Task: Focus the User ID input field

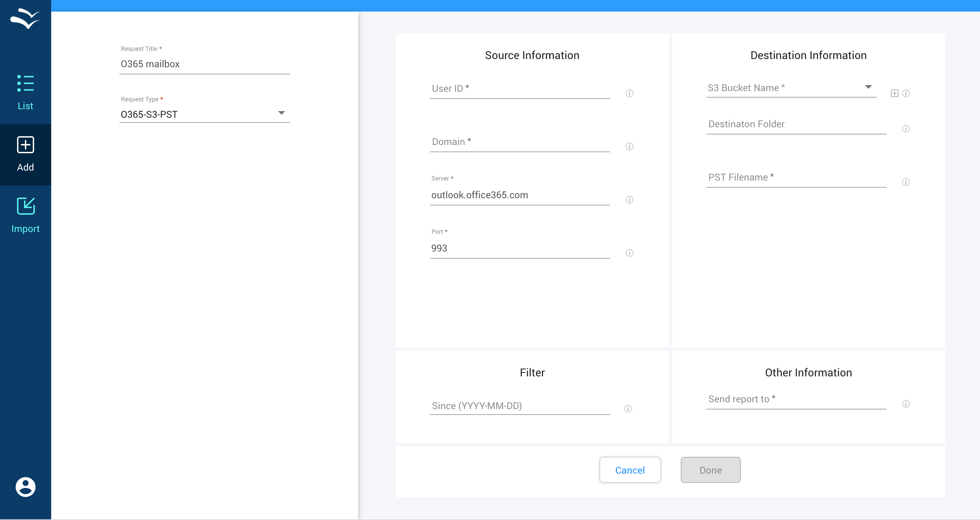Action: pyautogui.click(x=520, y=89)
